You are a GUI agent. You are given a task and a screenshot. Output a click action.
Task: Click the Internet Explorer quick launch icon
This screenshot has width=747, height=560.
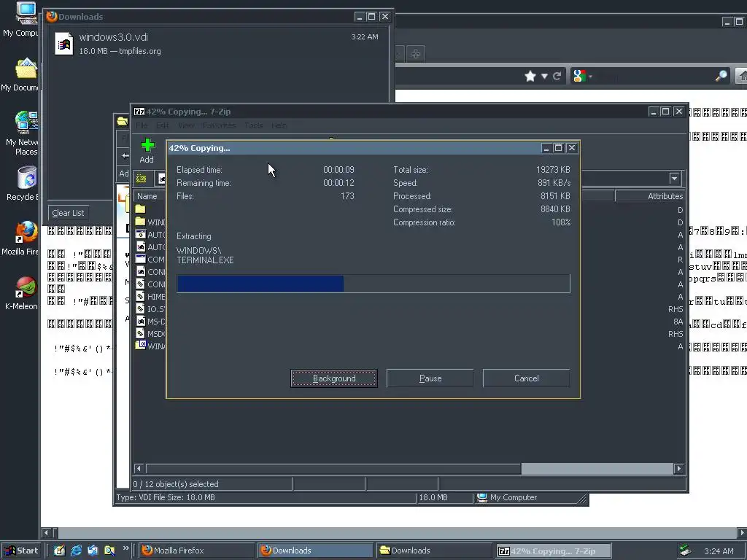tap(76, 551)
